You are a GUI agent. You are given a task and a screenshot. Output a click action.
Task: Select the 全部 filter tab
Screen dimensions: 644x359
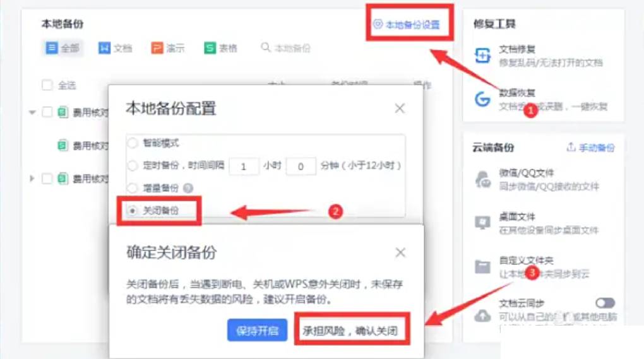click(x=63, y=48)
